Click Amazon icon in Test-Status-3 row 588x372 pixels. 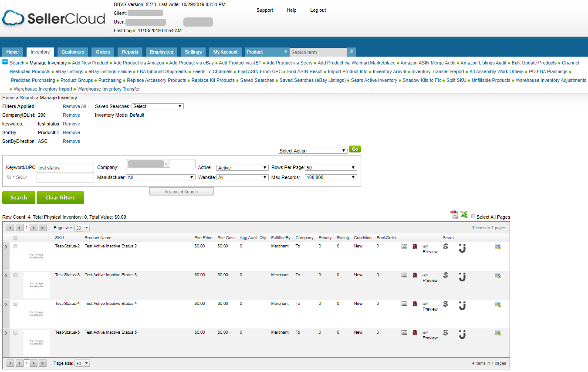click(415, 275)
